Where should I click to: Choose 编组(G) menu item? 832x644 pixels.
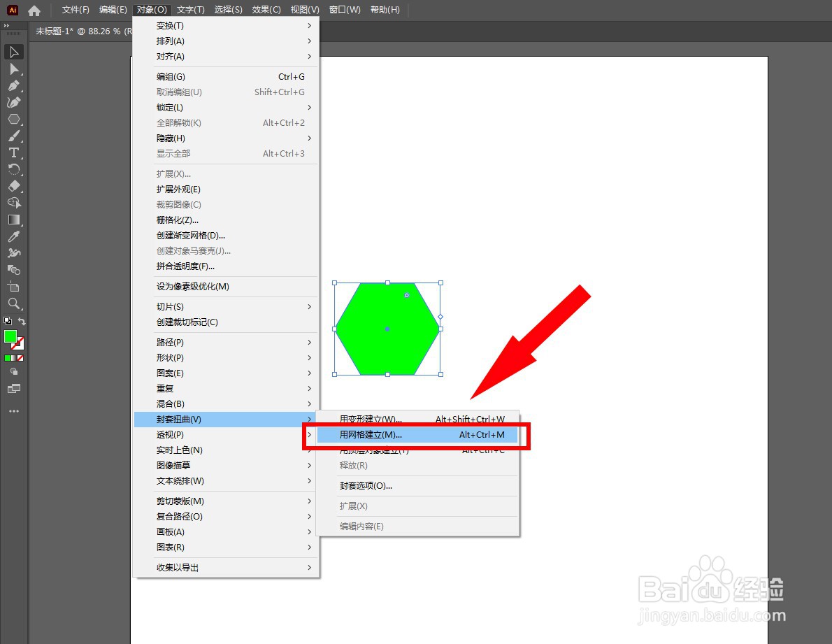coord(227,76)
